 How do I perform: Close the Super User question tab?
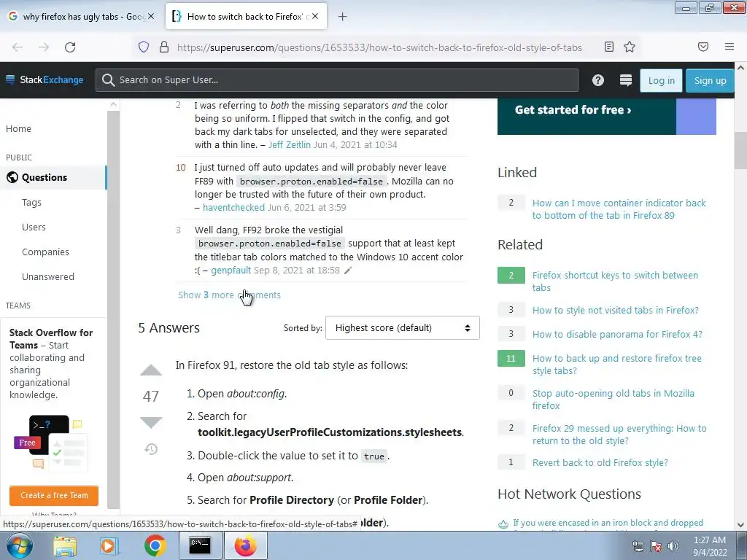click(x=315, y=16)
